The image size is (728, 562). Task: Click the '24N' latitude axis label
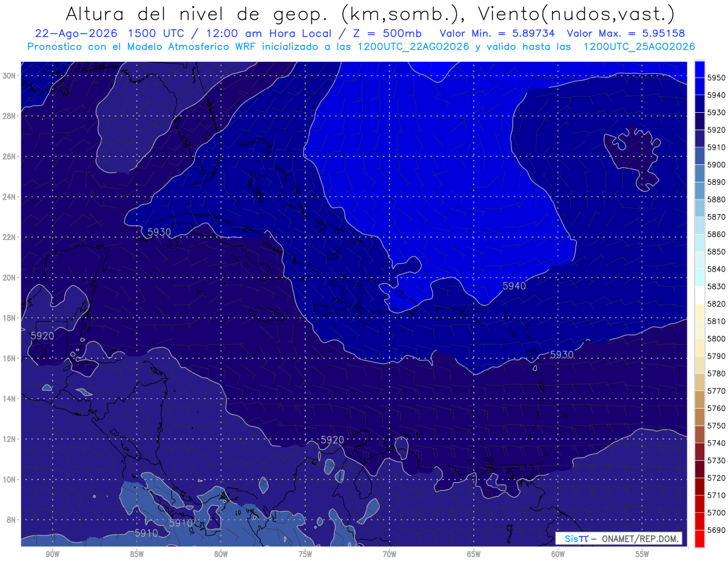coord(9,197)
